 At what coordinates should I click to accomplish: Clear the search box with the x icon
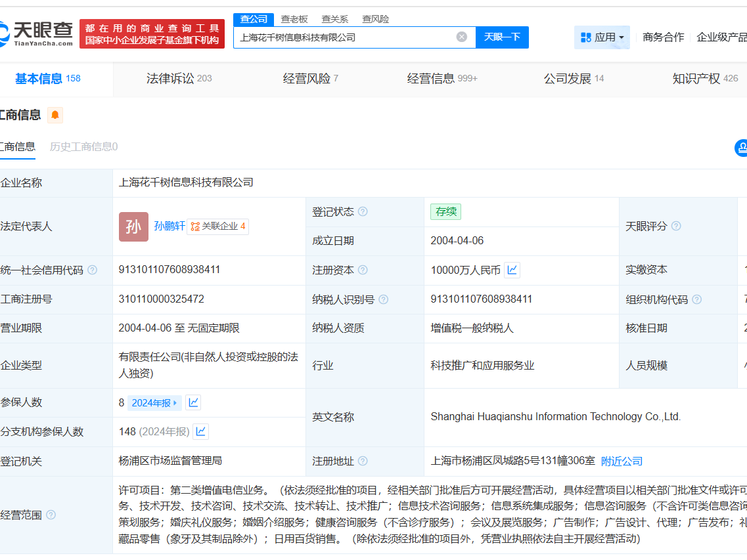pos(462,37)
